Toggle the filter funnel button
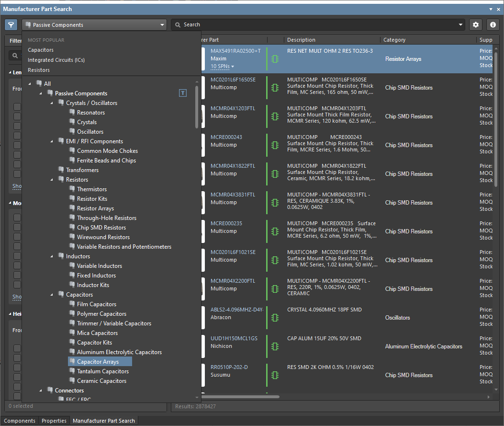The width and height of the screenshot is (504, 426). [x=11, y=25]
